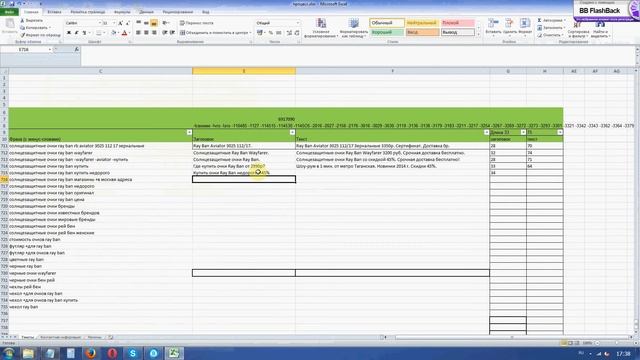Image resolution: width=640 pixels, height=360 pixels.
Task: Click the accounting currency format icon
Action: tap(260, 33)
